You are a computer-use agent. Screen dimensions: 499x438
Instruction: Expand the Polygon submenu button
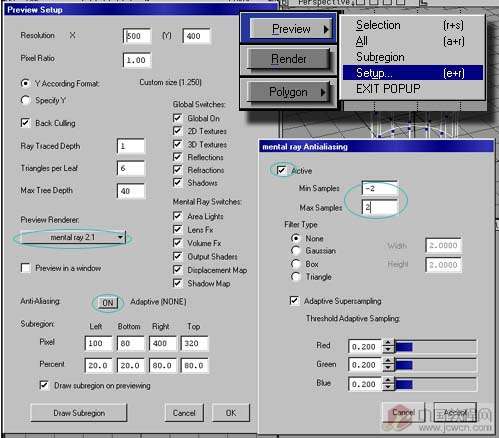click(288, 92)
